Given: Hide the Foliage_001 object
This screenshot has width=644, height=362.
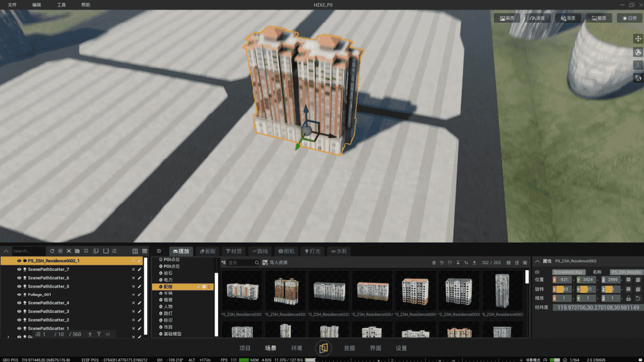Looking at the screenshot, I should 19,295.
